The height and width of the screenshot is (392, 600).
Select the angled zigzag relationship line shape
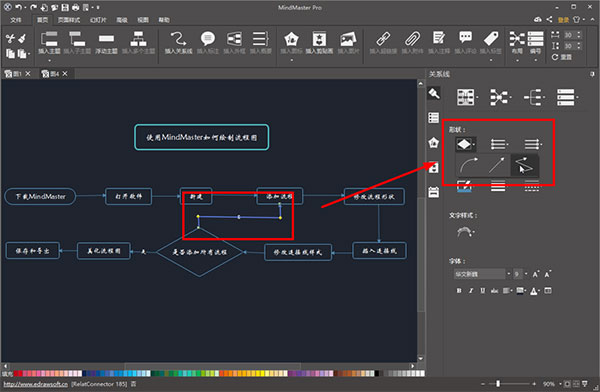(x=524, y=165)
